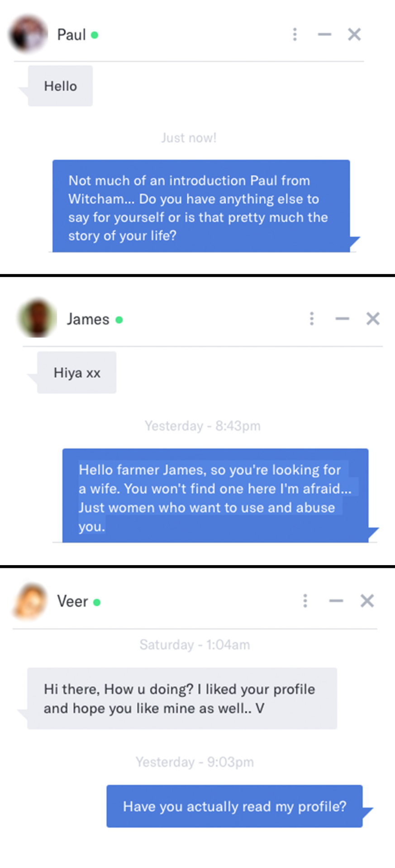Viewport: 395px width, 868px height.
Task: Open the profile via James's name
Action: pos(88,319)
